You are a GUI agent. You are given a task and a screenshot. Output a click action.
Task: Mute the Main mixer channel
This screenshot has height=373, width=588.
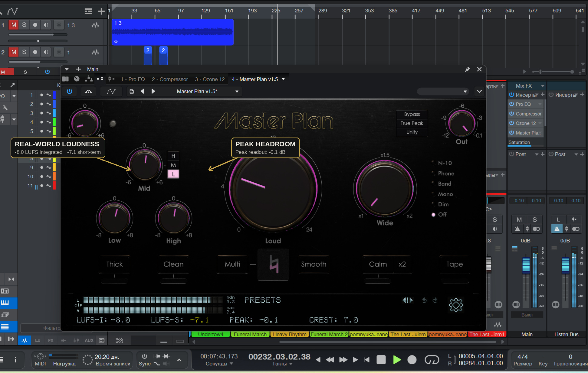[519, 220]
